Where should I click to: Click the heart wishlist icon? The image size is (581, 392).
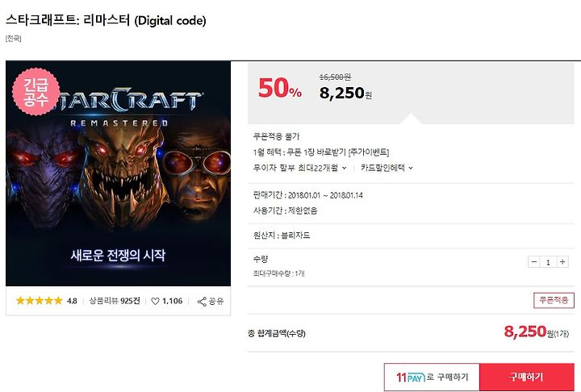[x=155, y=301]
